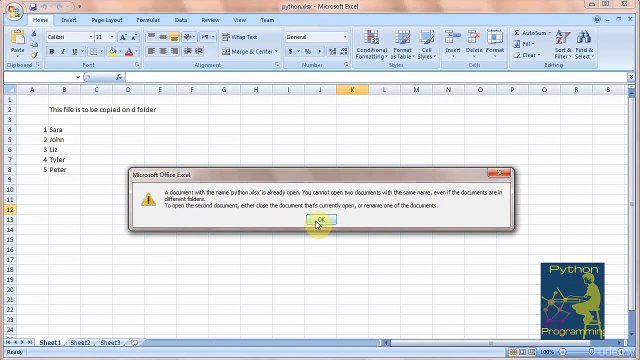This screenshot has height=360, width=640.
Task: Click OK in the Excel warning dialog
Action: click(321, 220)
